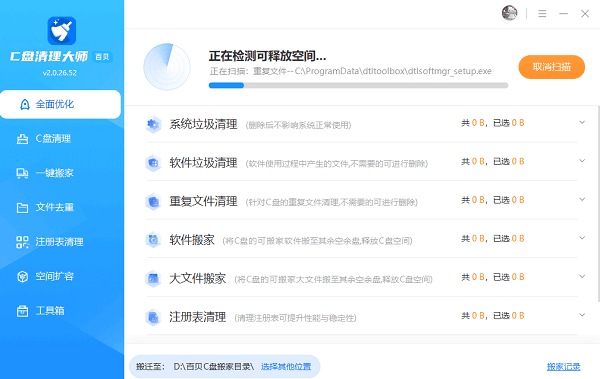
Task: Click the 正在检测可释放空间 heading
Action: pos(267,56)
